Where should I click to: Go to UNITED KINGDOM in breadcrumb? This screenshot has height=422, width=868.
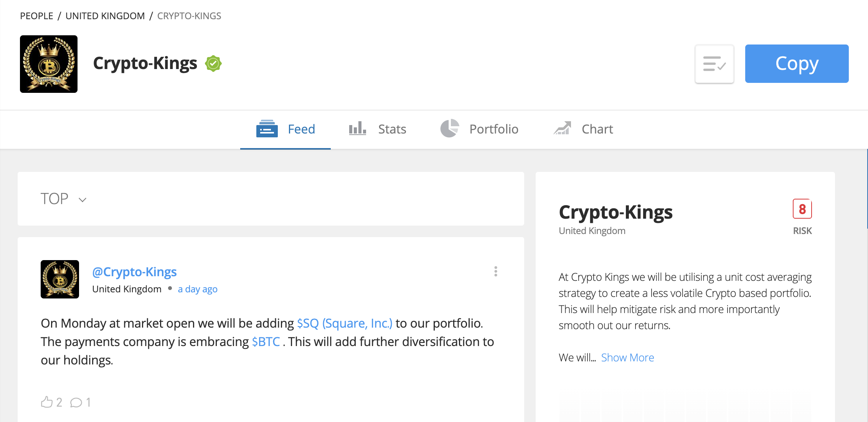[x=105, y=16]
